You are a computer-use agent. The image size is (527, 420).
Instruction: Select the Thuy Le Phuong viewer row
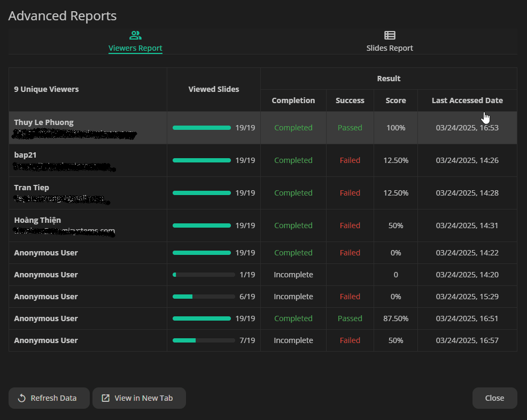click(x=263, y=128)
